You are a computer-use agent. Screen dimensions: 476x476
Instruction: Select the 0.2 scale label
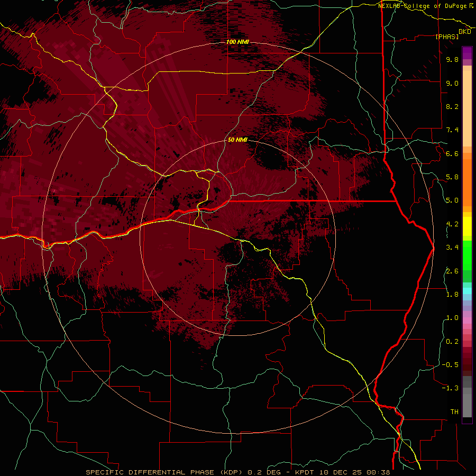coord(452,342)
